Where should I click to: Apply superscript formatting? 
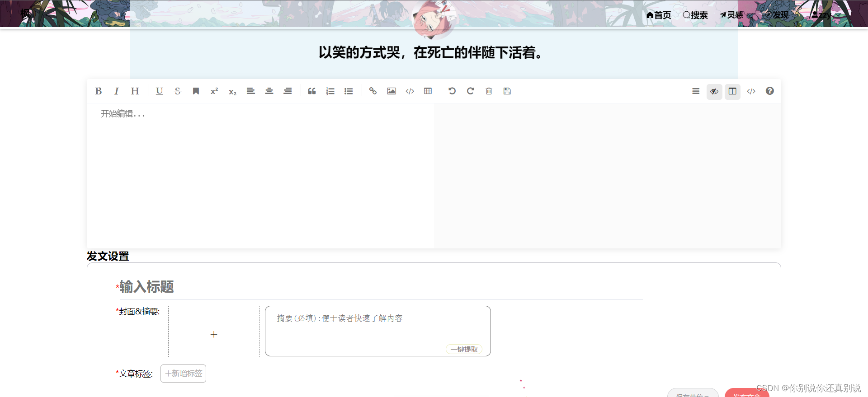[214, 91]
